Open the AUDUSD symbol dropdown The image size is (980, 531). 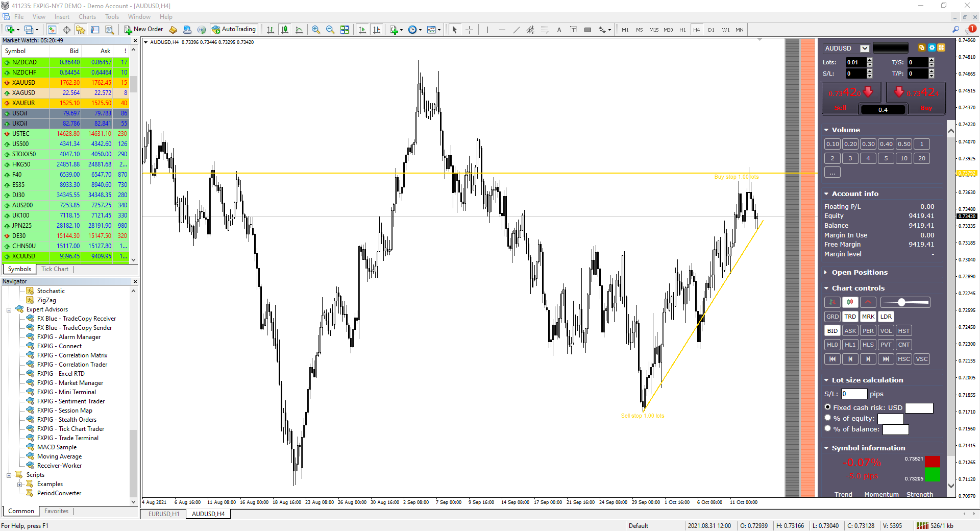click(x=865, y=49)
